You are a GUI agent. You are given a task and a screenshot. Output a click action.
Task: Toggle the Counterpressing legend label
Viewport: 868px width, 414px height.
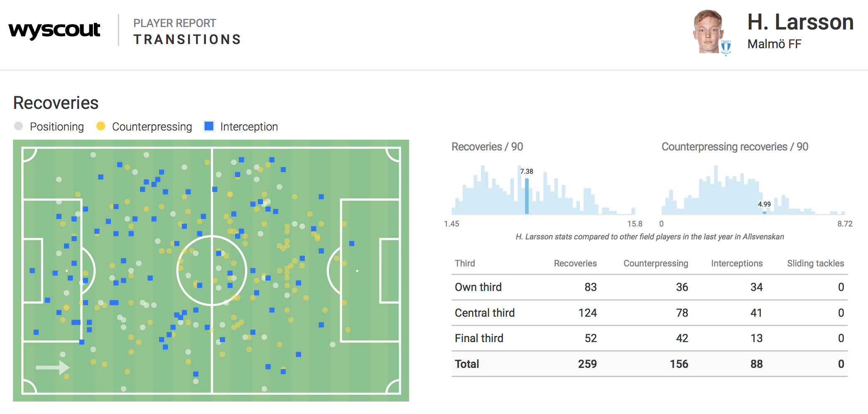(x=152, y=127)
